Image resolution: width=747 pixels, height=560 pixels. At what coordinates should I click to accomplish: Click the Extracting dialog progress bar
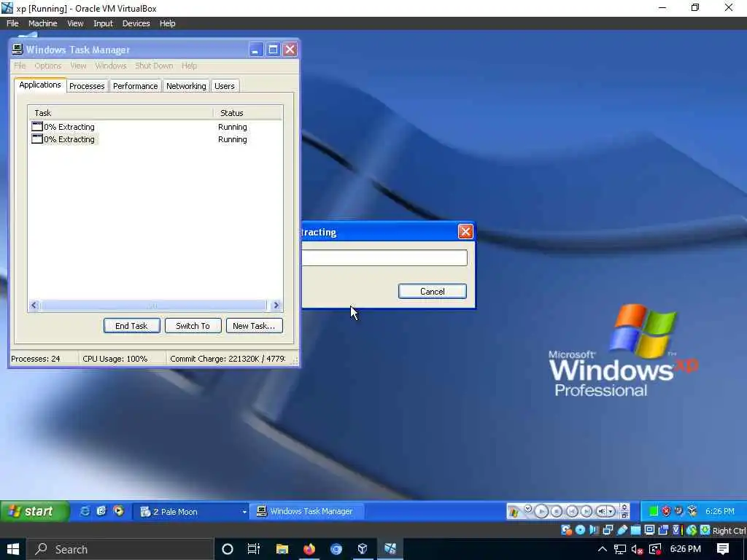[384, 258]
